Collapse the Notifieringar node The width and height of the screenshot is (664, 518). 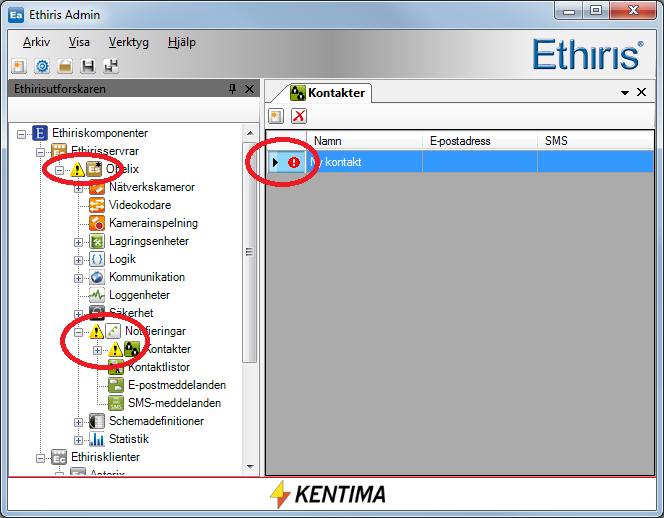click(78, 332)
